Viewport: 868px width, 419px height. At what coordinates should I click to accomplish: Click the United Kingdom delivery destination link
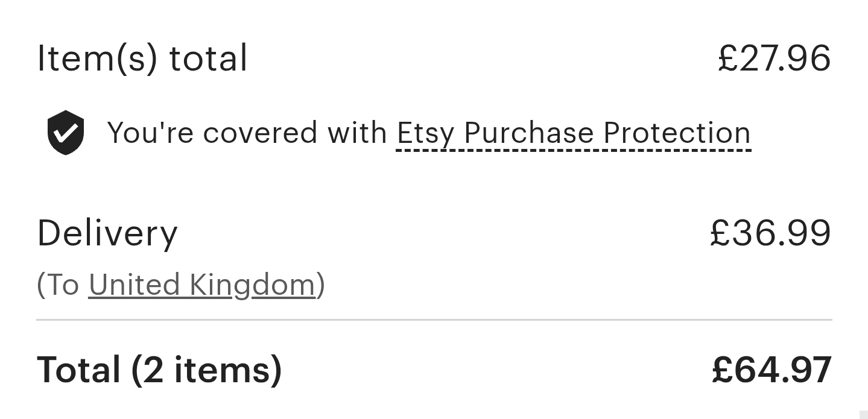[202, 285]
